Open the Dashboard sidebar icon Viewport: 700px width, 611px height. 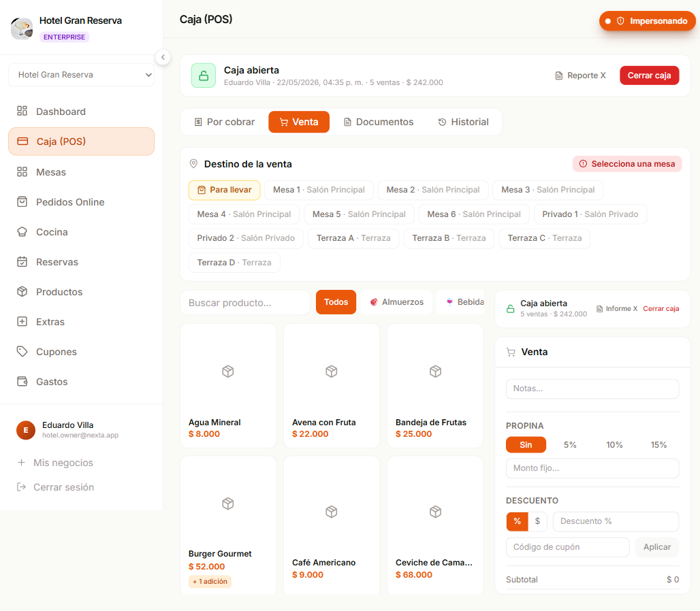pyautogui.click(x=22, y=111)
